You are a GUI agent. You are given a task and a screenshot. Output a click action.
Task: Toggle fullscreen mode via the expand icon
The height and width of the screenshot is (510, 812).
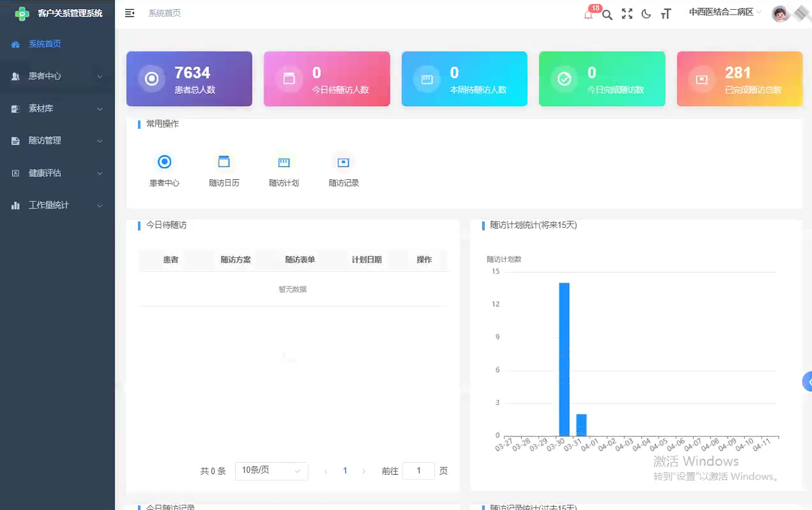(x=626, y=13)
